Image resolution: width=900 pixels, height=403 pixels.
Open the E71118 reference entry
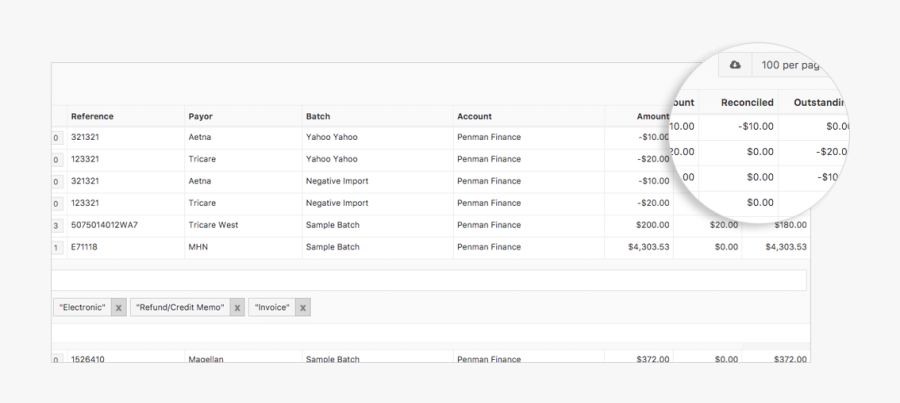[85, 247]
